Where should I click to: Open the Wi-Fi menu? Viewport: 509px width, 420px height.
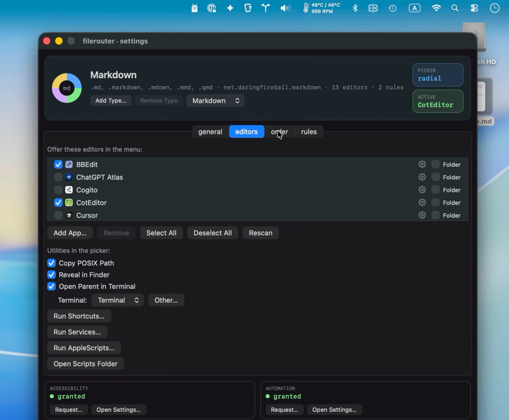pos(436,8)
